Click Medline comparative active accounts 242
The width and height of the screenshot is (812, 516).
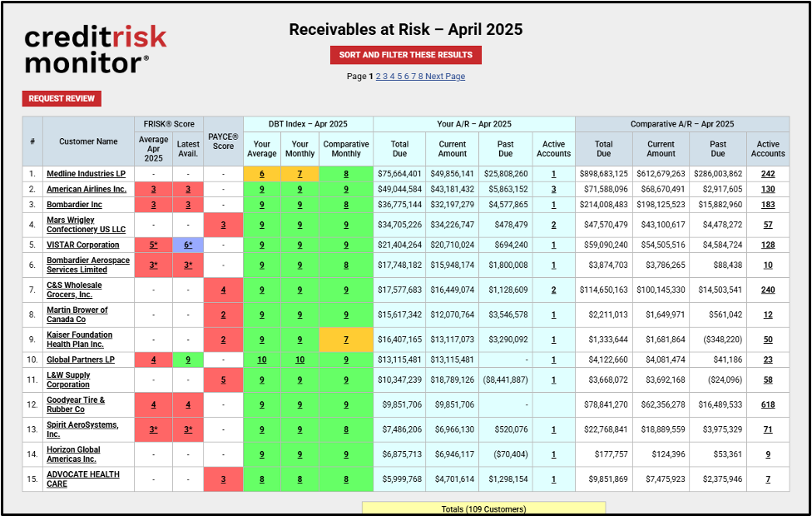coord(768,174)
